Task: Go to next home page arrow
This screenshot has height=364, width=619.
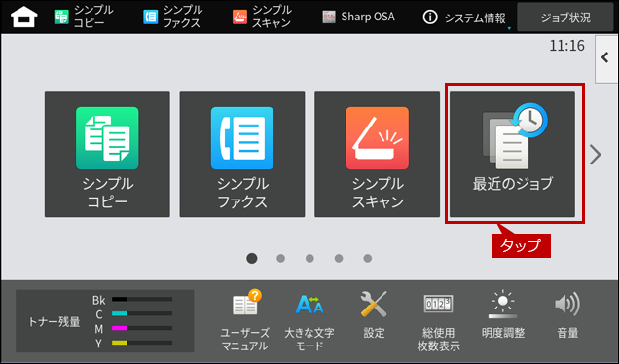Action: tap(596, 155)
